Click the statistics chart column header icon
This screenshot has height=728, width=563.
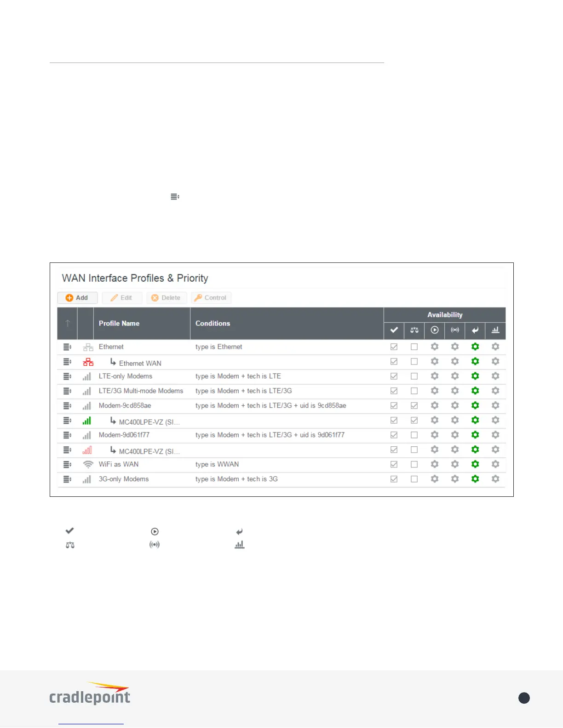click(x=495, y=330)
